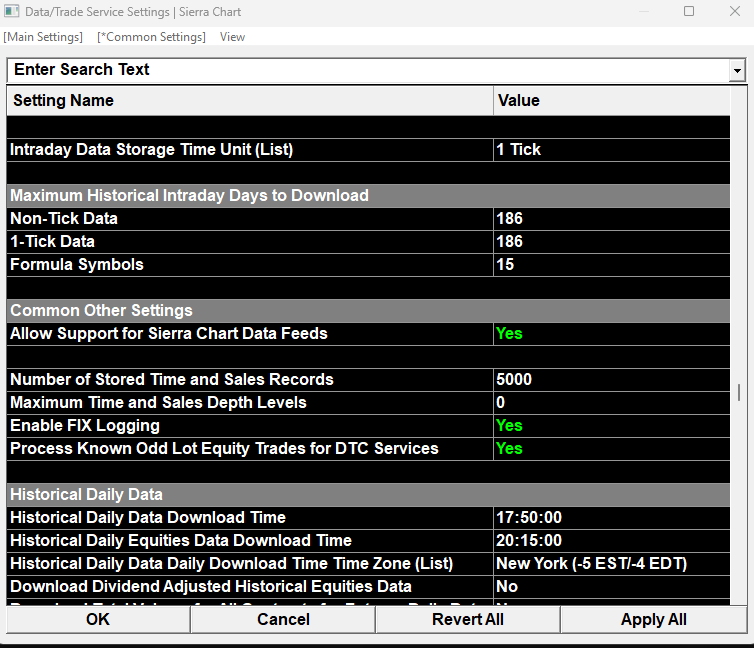Viewport: 754px width, 648px height.
Task: Toggle the Enable FIX Logging Yes value
Action: pyautogui.click(x=612, y=426)
